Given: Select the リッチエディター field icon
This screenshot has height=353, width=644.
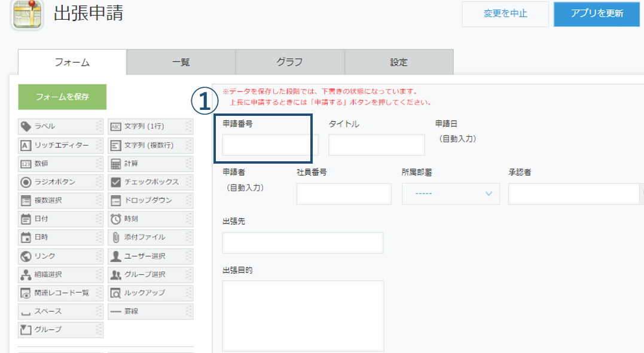Looking at the screenshot, I should (x=26, y=145).
